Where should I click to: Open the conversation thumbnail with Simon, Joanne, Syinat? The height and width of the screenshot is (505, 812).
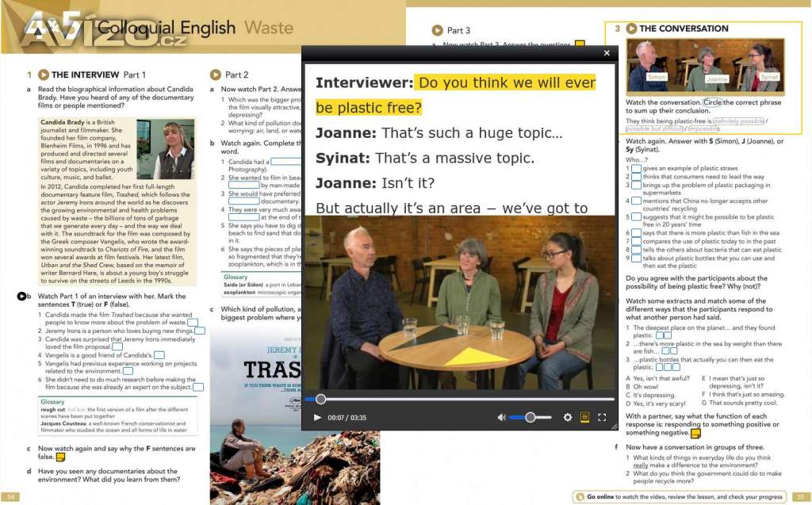pyautogui.click(x=705, y=67)
